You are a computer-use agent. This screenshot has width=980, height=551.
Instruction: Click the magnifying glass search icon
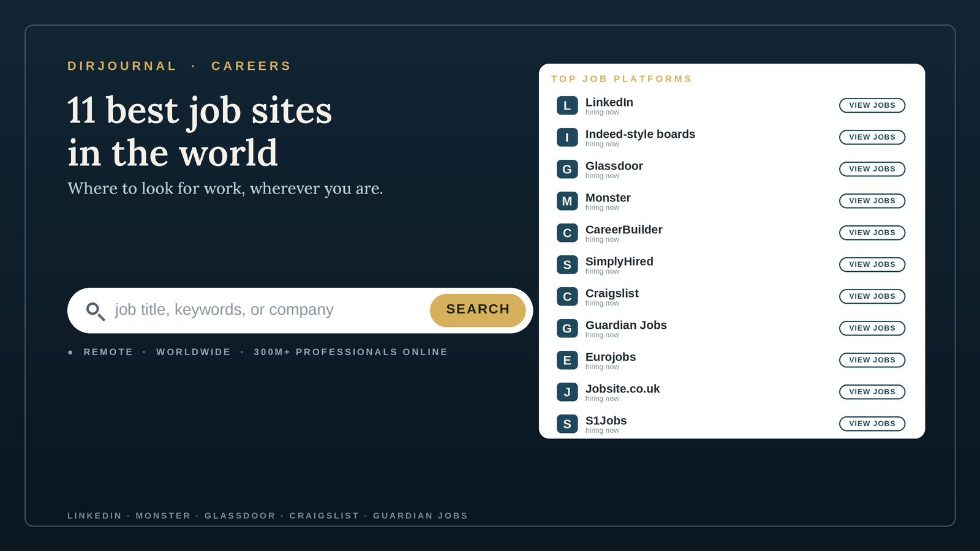click(96, 311)
